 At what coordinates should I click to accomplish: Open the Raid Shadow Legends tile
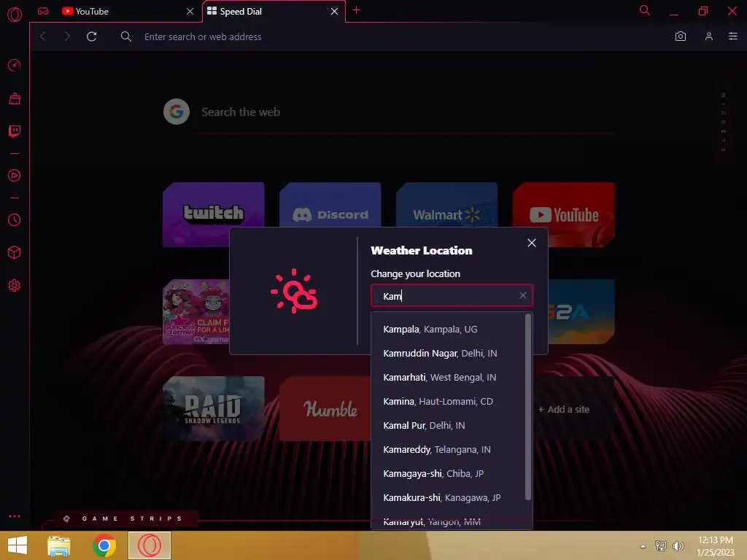214,408
